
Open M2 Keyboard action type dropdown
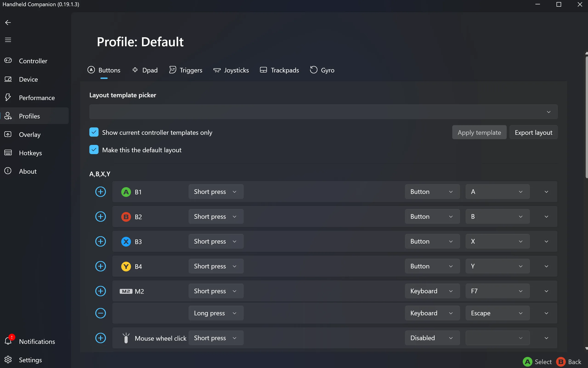click(432, 291)
